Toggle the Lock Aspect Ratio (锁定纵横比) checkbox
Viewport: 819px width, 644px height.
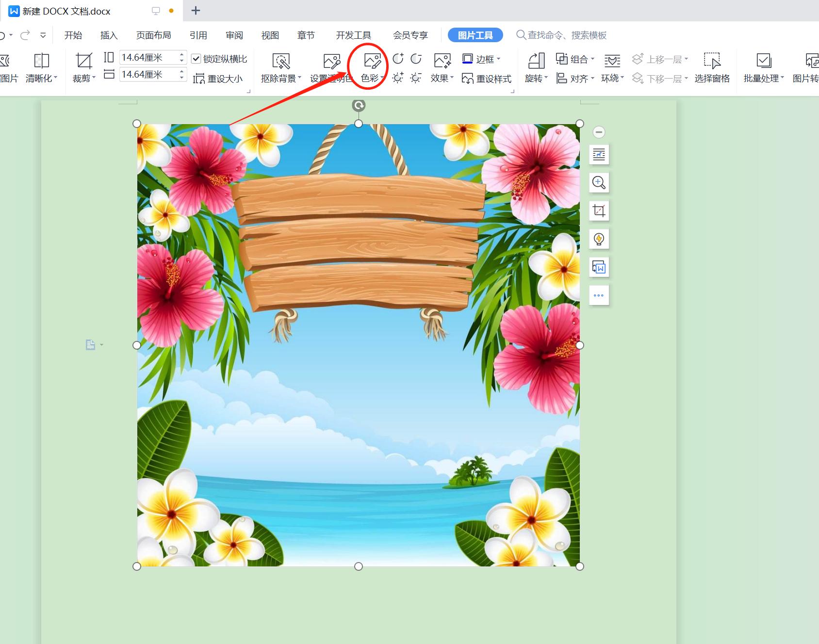[x=197, y=59]
